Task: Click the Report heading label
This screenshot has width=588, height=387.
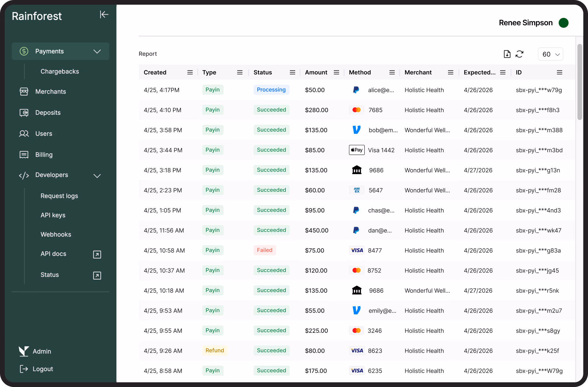Action: [x=148, y=54]
